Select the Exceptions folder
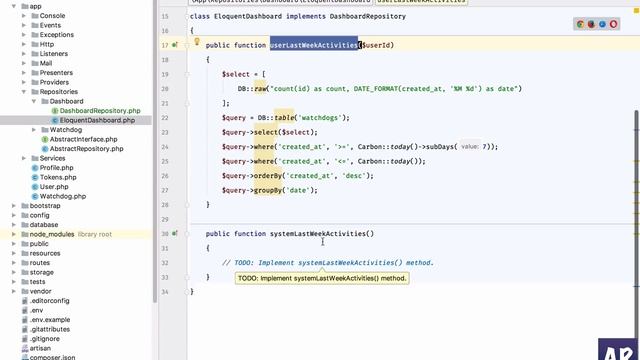The image size is (640, 360). click(x=56, y=35)
